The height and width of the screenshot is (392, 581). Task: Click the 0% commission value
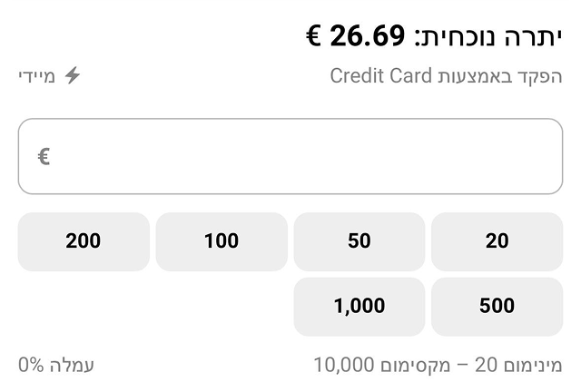click(31, 366)
